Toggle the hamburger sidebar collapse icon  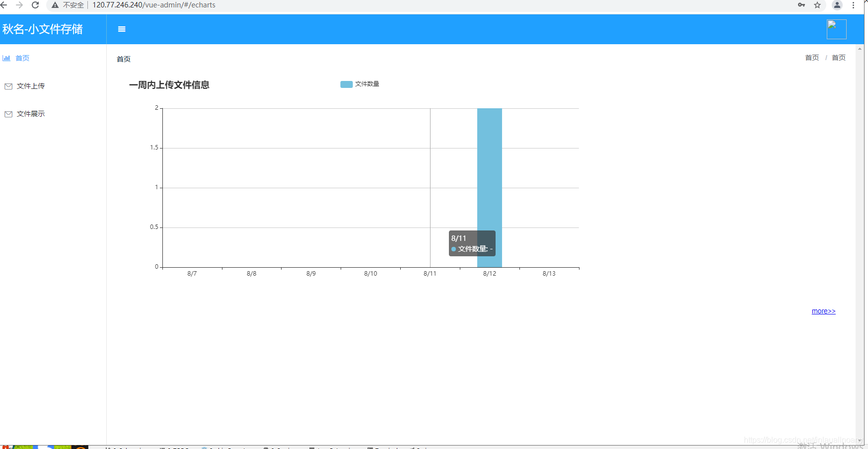tap(122, 29)
